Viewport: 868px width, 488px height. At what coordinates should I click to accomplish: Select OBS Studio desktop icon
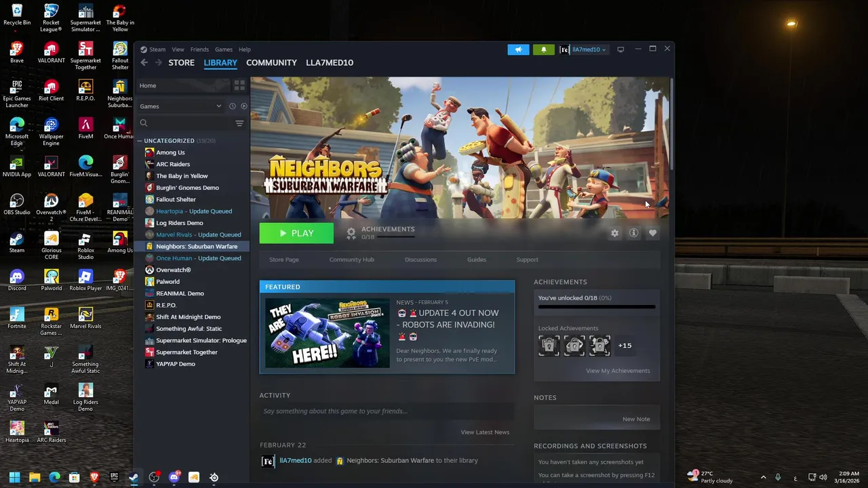pyautogui.click(x=17, y=205)
